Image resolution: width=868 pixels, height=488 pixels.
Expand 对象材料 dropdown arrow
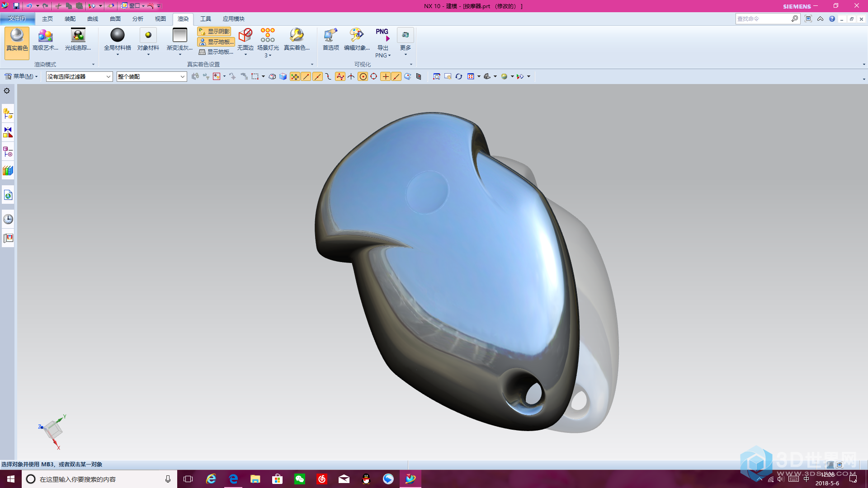[148, 55]
